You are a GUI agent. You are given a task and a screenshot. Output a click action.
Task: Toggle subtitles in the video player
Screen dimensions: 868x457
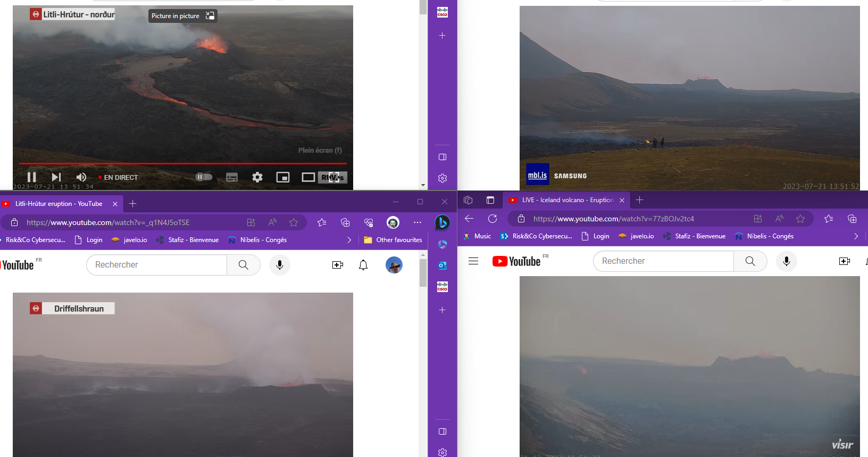(x=232, y=177)
